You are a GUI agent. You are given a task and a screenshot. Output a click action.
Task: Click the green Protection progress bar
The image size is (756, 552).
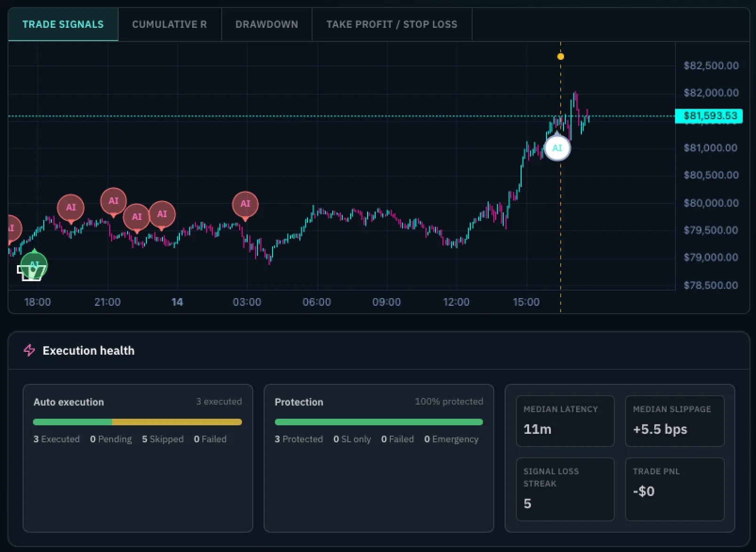point(379,422)
